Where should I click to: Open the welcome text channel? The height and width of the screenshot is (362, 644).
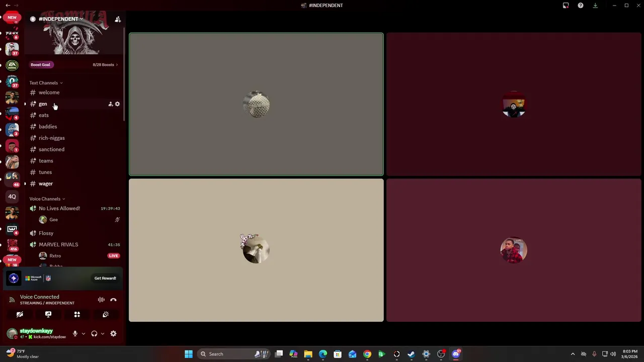click(x=74, y=93)
